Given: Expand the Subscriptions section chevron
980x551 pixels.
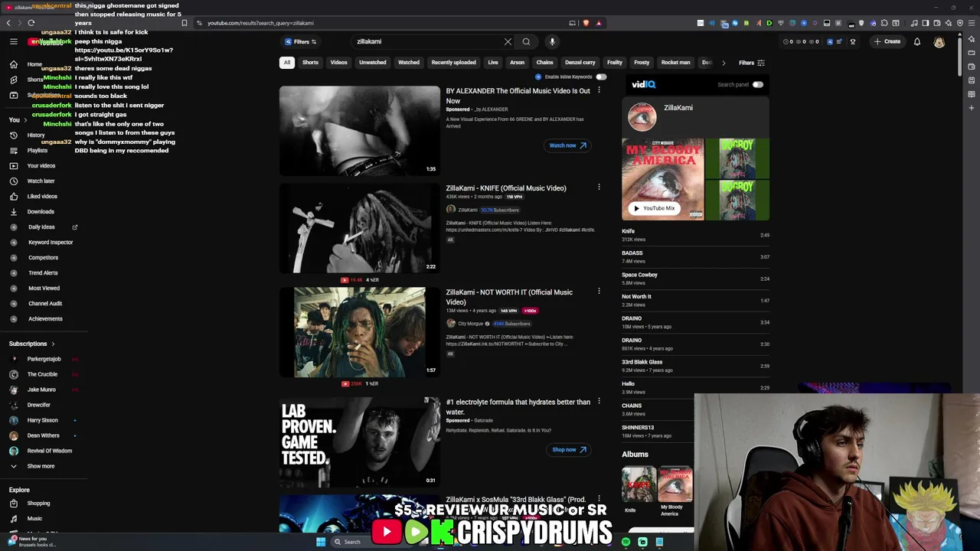Looking at the screenshot, I should click(x=53, y=344).
